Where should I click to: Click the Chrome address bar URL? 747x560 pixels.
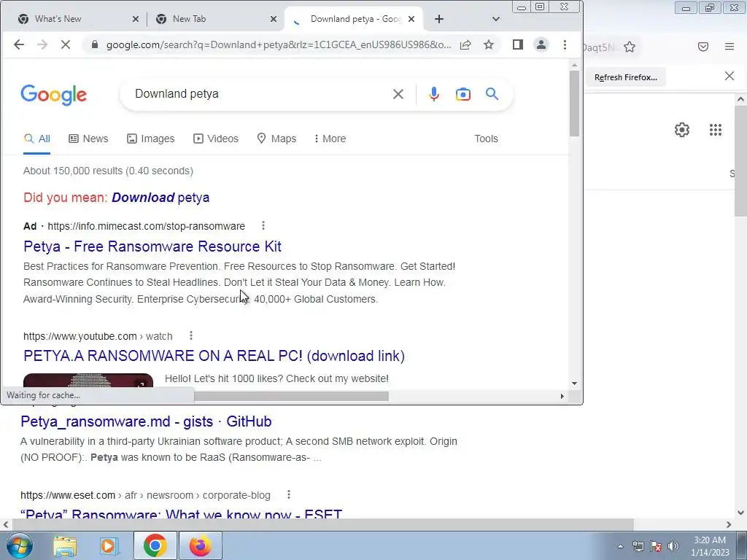(278, 44)
